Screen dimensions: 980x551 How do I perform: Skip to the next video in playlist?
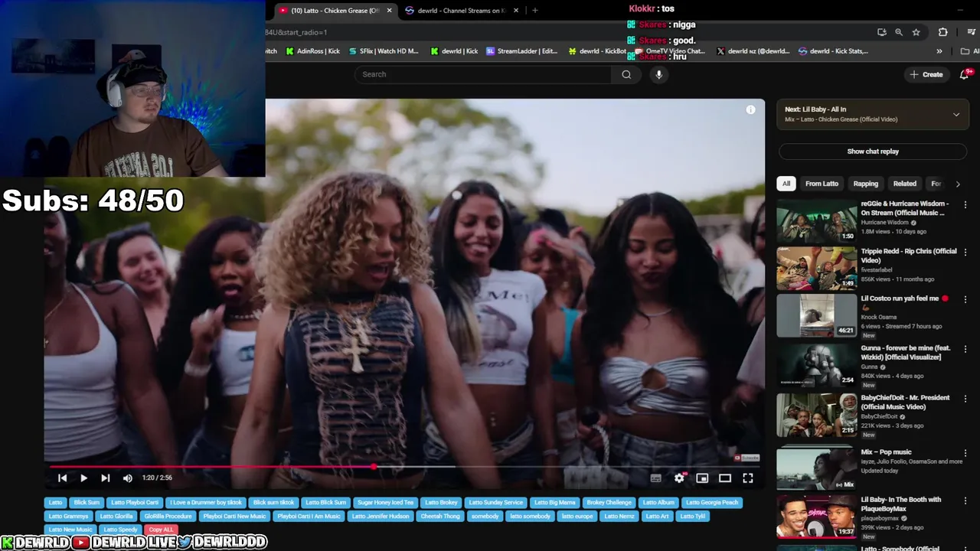[x=105, y=478]
